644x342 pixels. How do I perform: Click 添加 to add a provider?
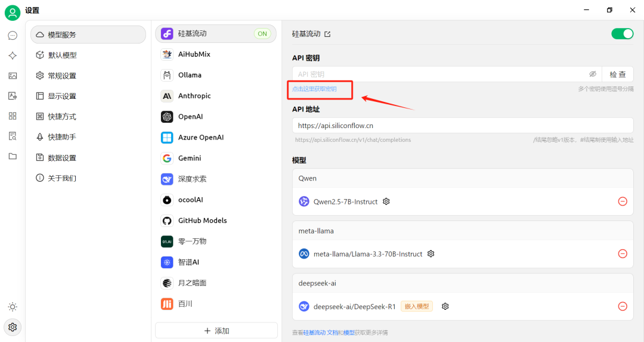216,331
